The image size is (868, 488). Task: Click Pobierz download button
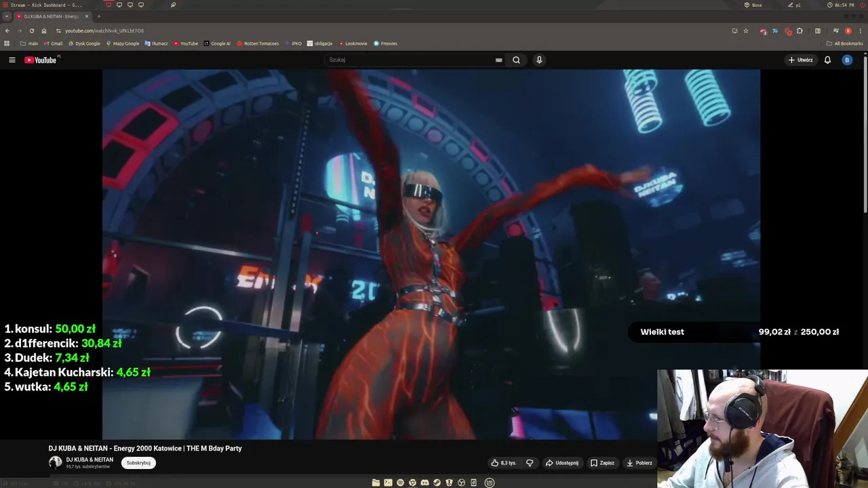639,463
